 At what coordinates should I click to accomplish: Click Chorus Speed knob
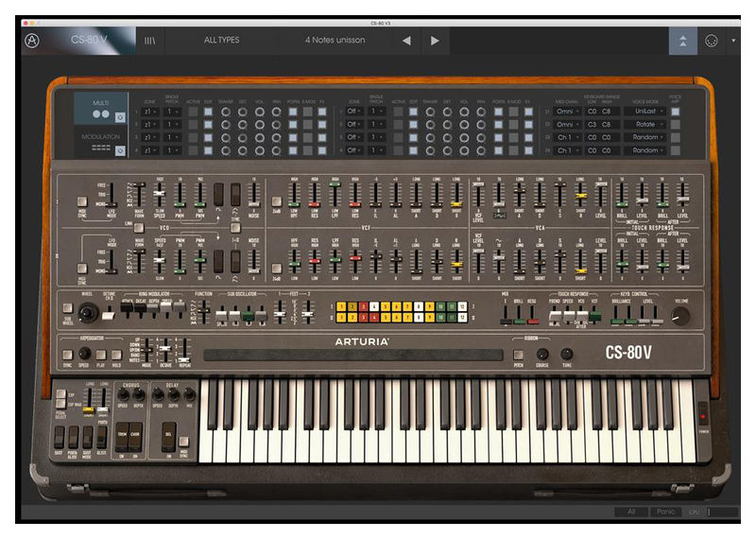[124, 394]
